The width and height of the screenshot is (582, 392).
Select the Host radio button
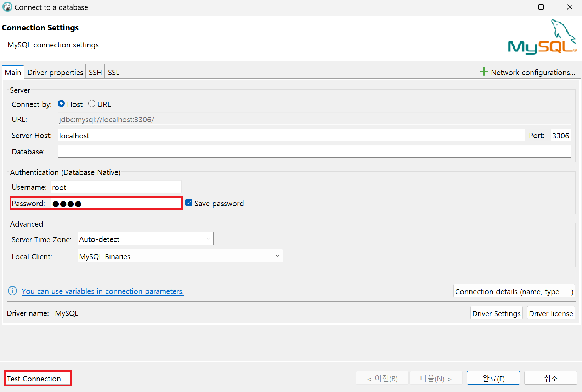[61, 104]
